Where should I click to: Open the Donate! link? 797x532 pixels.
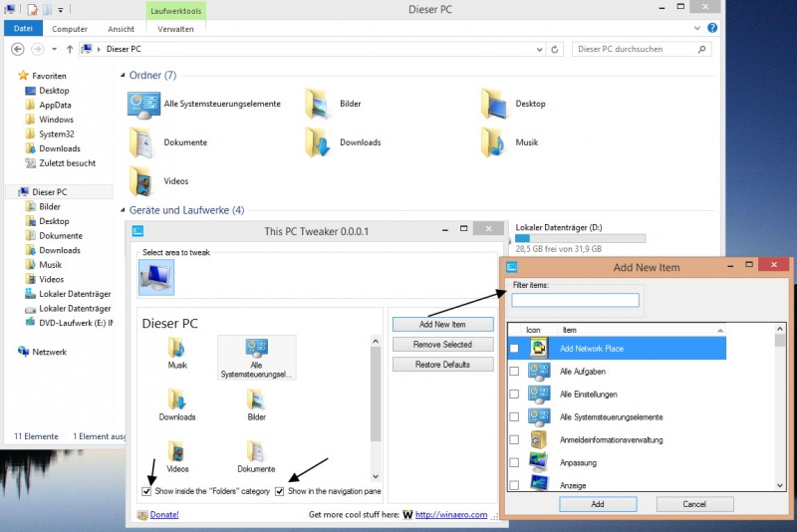(164, 515)
